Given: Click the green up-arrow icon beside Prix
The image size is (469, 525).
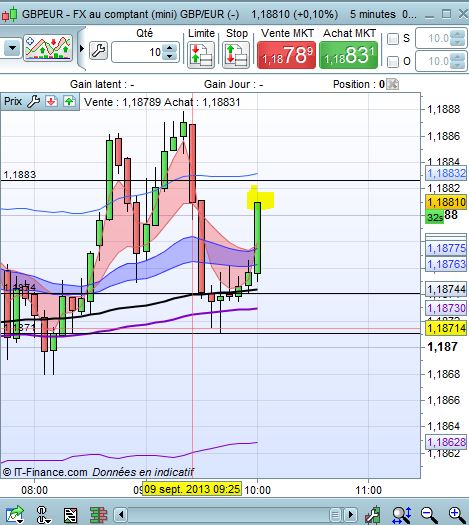Looking at the screenshot, I should pyautogui.click(x=69, y=101).
